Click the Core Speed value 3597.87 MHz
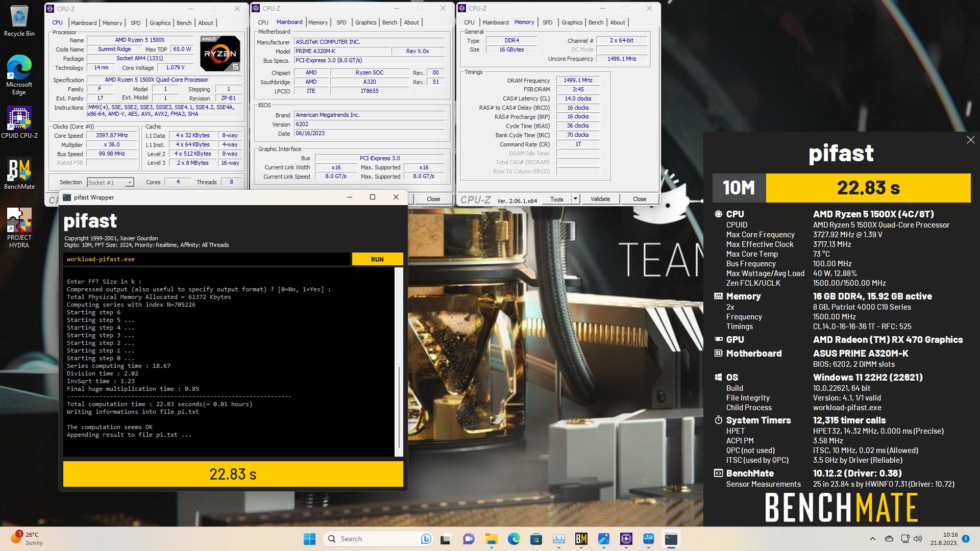The image size is (980, 551). click(x=112, y=136)
